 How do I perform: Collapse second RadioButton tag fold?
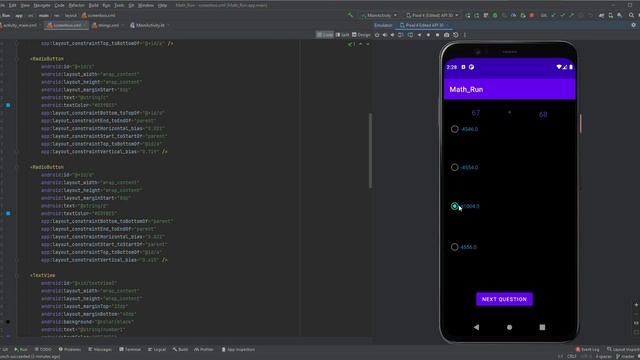pos(17,167)
